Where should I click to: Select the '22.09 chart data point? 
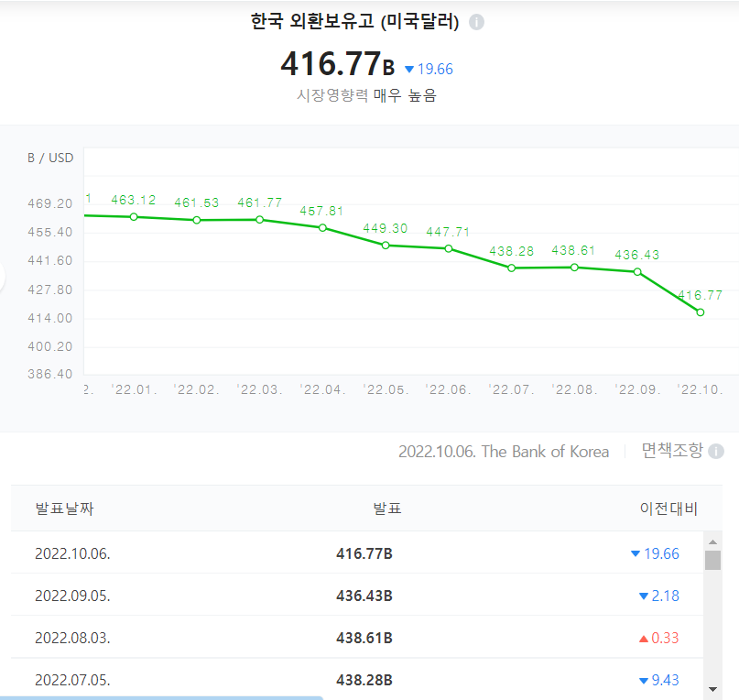tap(637, 272)
